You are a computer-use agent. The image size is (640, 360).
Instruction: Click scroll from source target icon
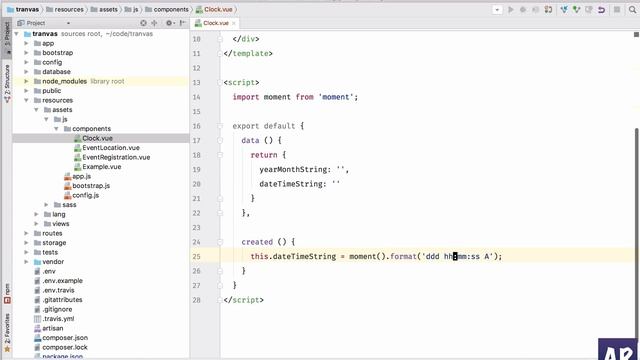[143, 23]
